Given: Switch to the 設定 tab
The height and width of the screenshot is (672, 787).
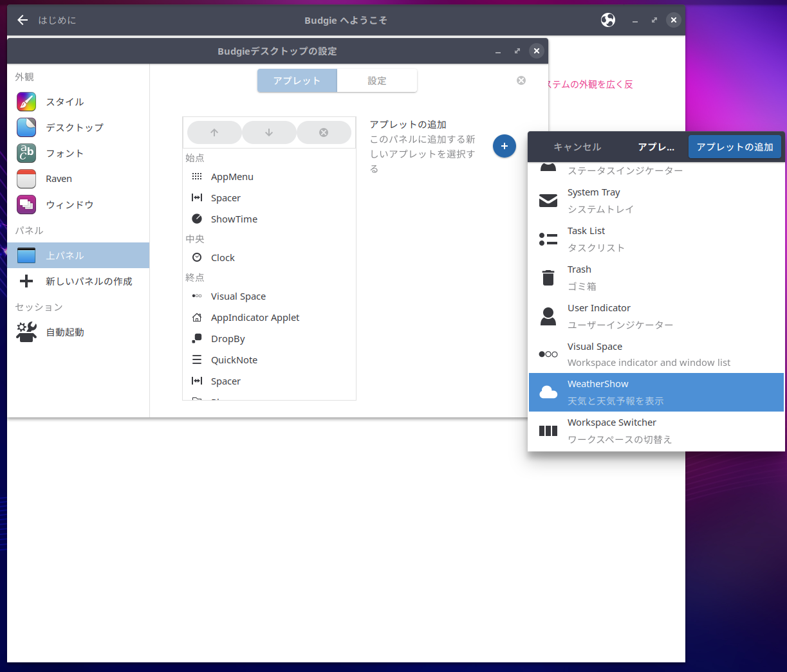Looking at the screenshot, I should (x=377, y=80).
